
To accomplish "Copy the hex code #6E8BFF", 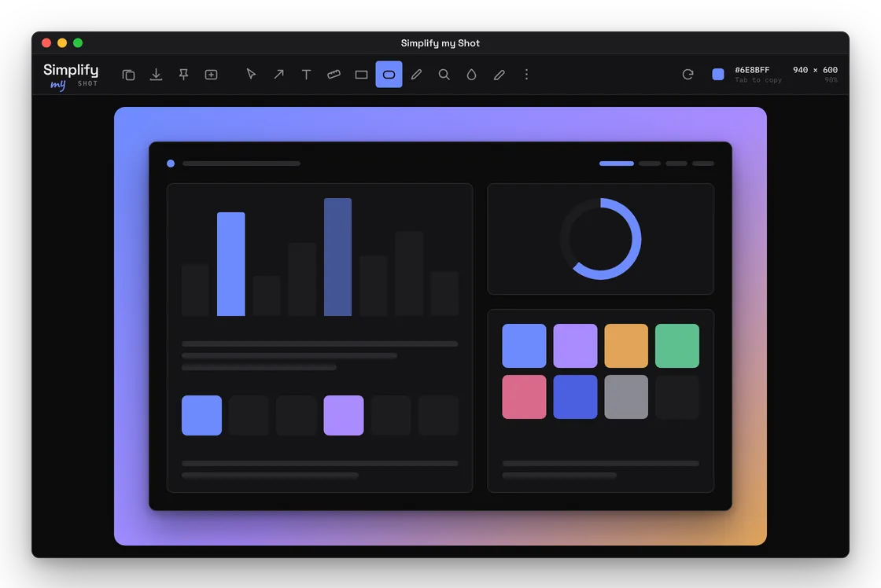I will point(752,70).
